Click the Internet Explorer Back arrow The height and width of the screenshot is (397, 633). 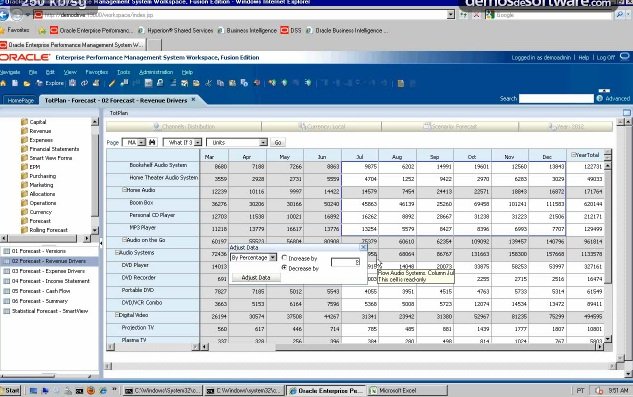(x=4, y=15)
